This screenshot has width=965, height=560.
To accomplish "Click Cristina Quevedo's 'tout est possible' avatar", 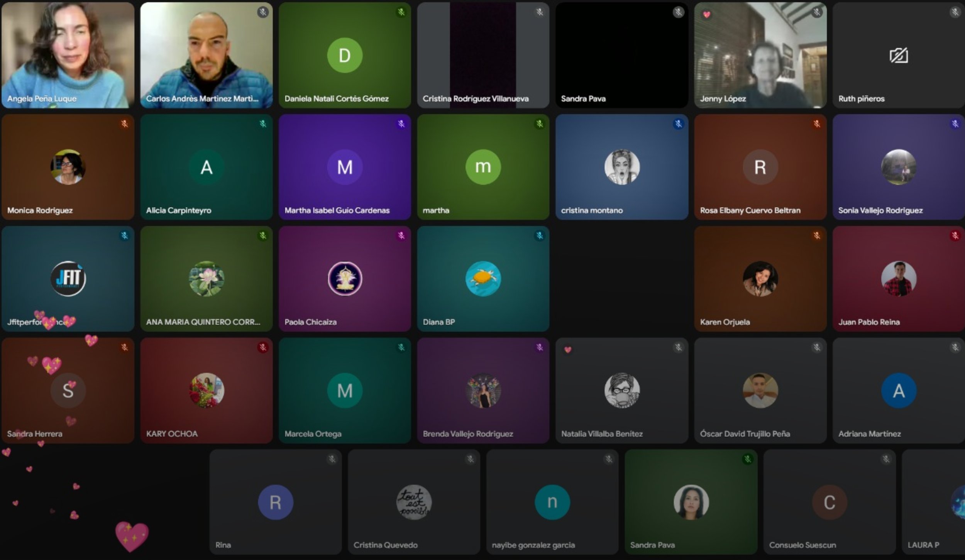I will pos(414,502).
